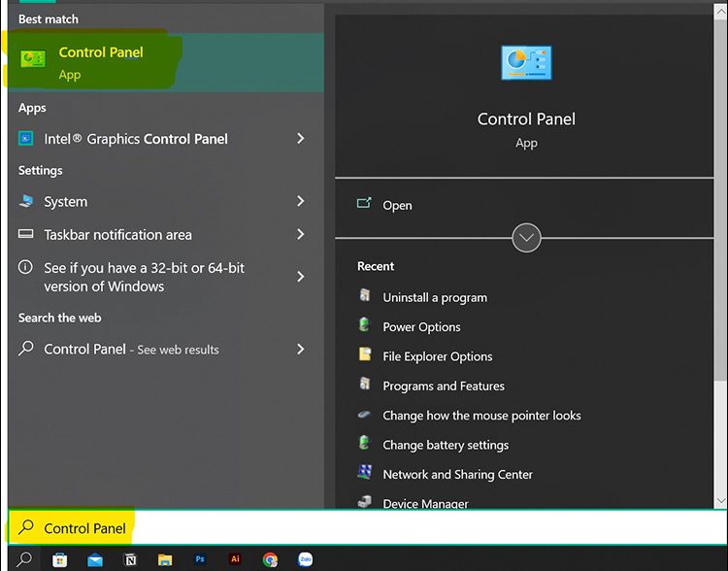This screenshot has width=728, height=571.
Task: Open Zalo from taskbar
Action: pos(305,559)
